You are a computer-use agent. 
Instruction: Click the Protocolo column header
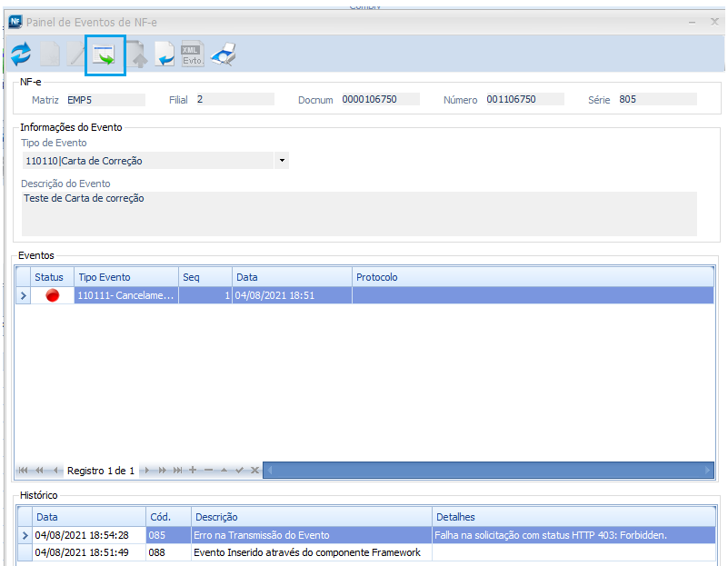click(x=532, y=277)
